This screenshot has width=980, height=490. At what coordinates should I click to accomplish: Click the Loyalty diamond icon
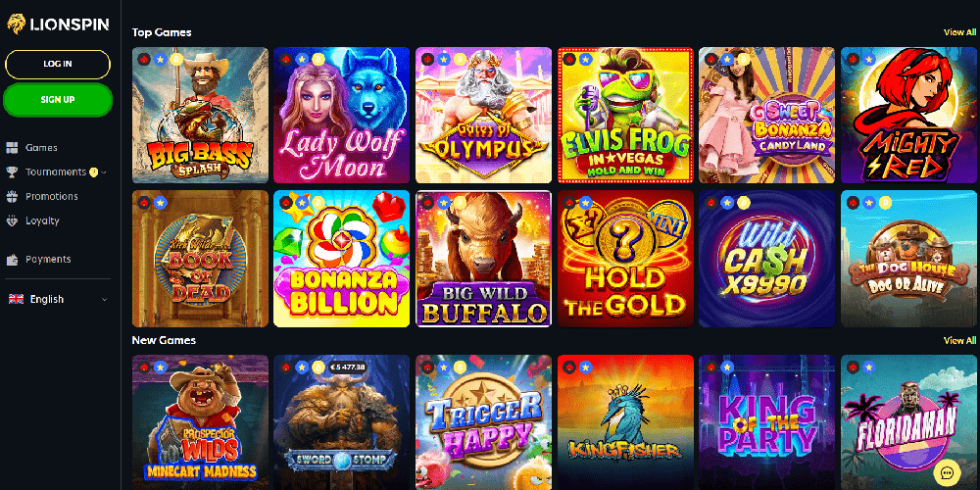(12, 220)
